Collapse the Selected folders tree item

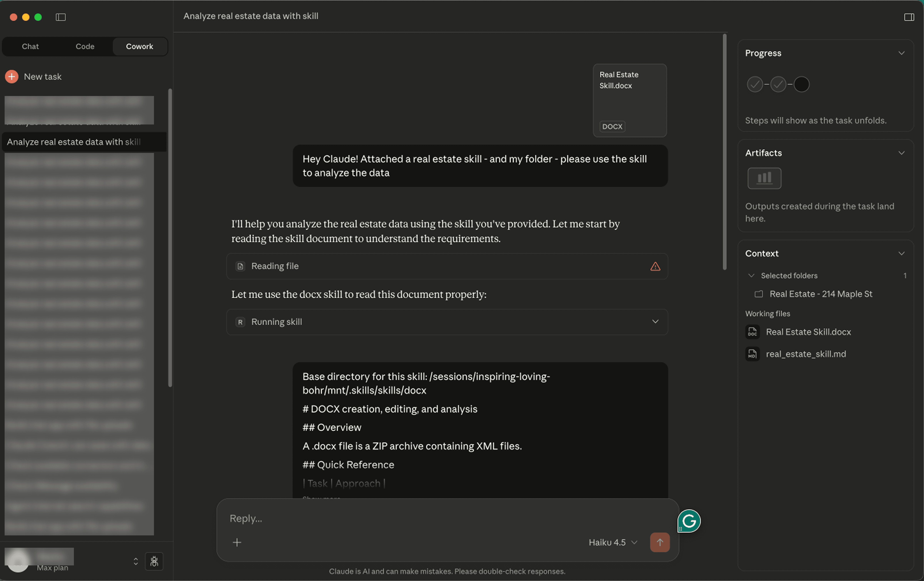click(751, 275)
